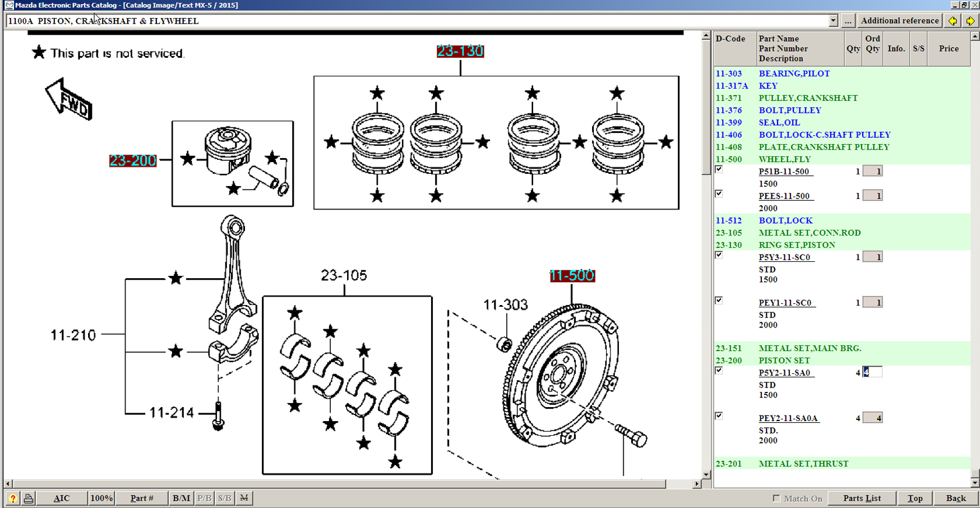Expand the 23-151 METAL SET,MAIN BRG. entry
This screenshot has width=980, height=508.
click(809, 348)
